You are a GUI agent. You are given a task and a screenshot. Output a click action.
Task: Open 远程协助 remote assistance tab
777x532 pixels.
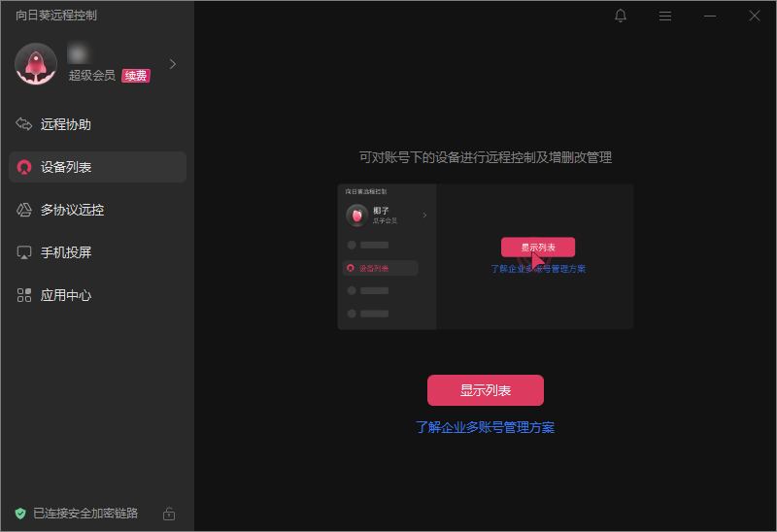coord(98,124)
